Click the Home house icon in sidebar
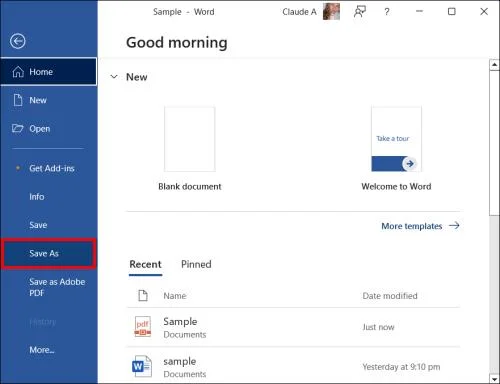This screenshot has width=500, height=384. coord(18,72)
